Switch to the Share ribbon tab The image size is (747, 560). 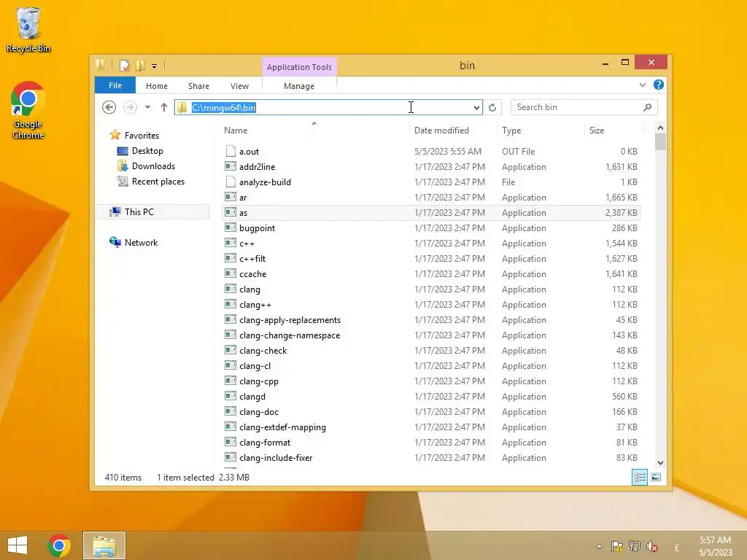[198, 86]
